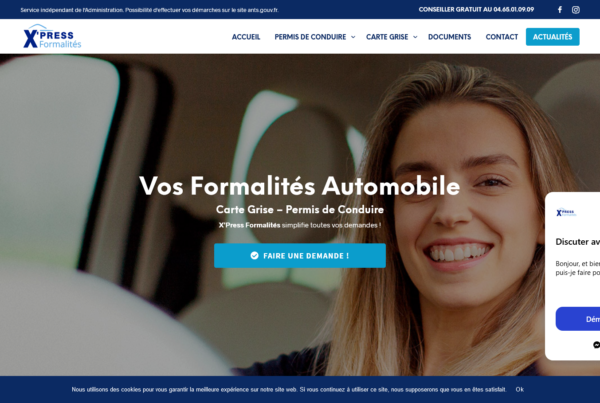Viewport: 600px width, 403px height.
Task: Expand the Permis de Conduire chevron
Action: coord(353,37)
